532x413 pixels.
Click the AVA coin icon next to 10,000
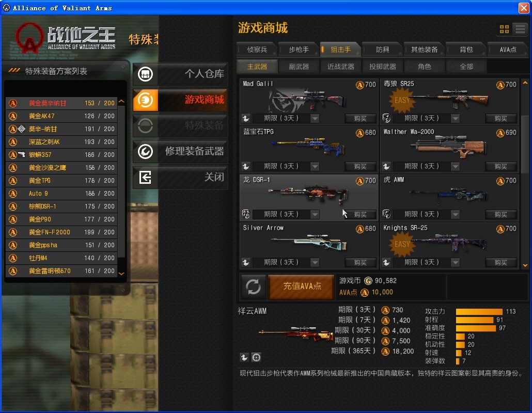tap(365, 293)
